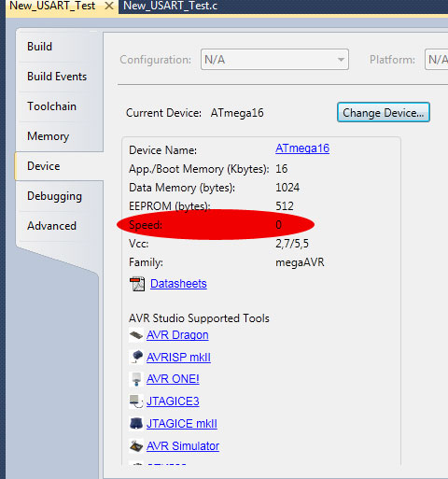Click the AVR Studio Supported Tools heading
The image size is (448, 479).
click(199, 318)
